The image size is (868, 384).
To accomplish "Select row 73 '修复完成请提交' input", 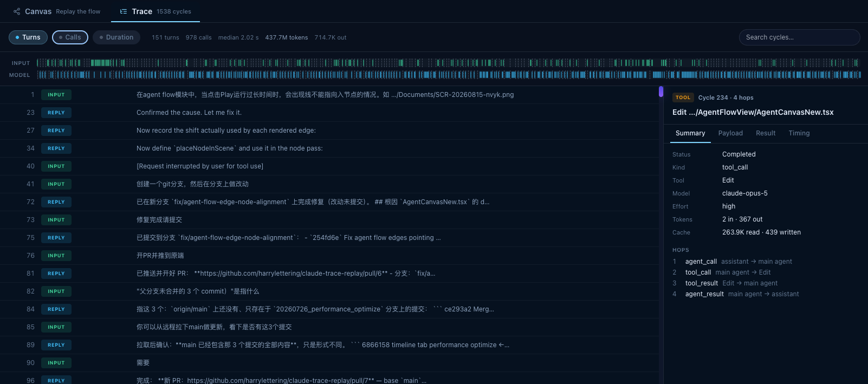I will (329, 220).
